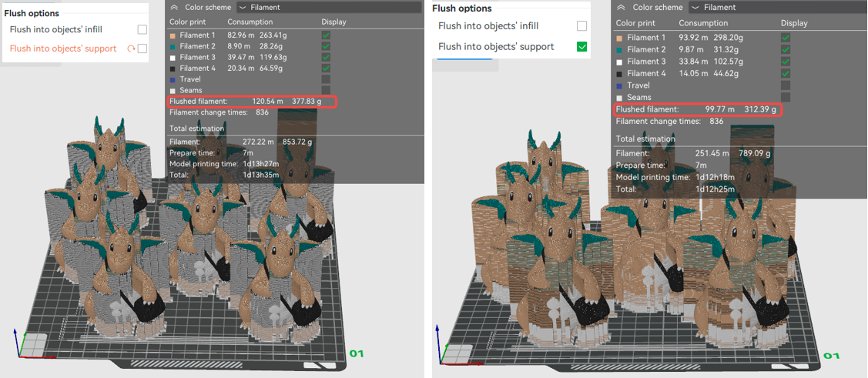Collapse legend panel showing 853.72 g total

pyautogui.click(x=174, y=8)
